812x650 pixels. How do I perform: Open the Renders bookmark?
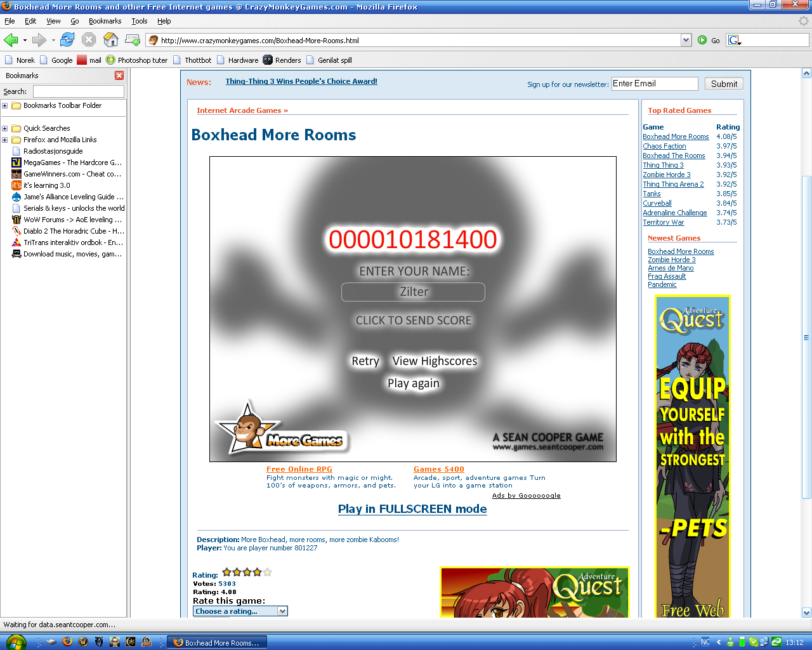tap(282, 60)
